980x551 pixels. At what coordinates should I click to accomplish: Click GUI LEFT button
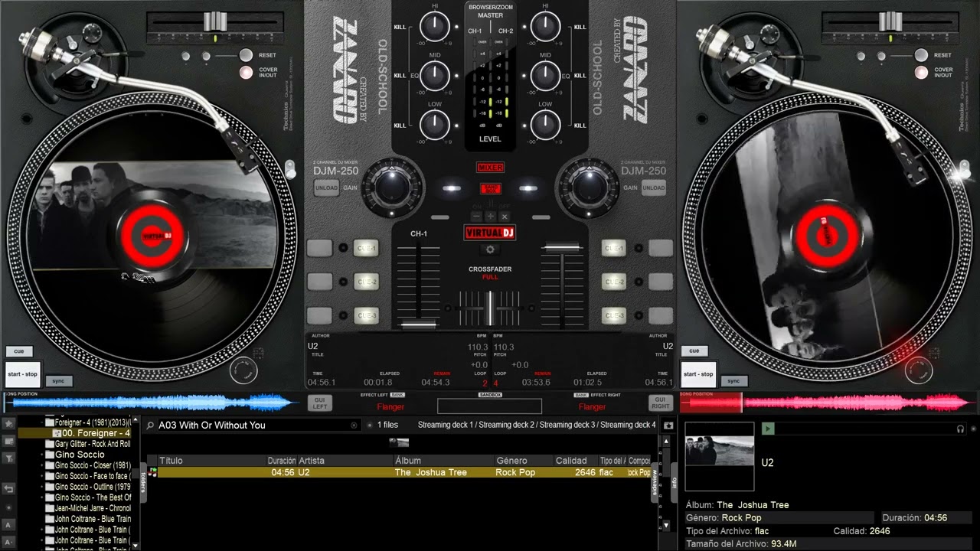pyautogui.click(x=320, y=403)
